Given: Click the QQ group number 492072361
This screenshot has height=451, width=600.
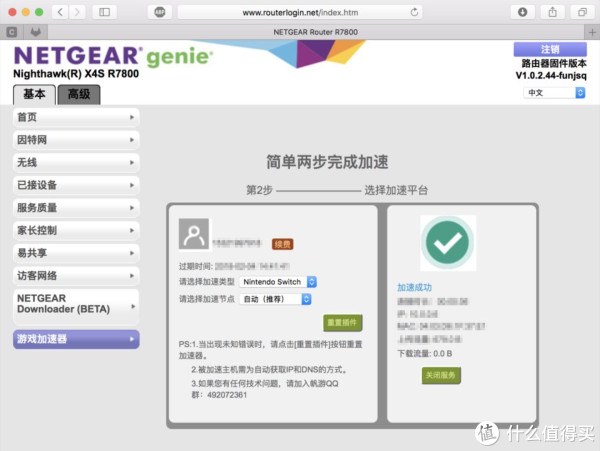Looking at the screenshot, I should pos(227,395).
